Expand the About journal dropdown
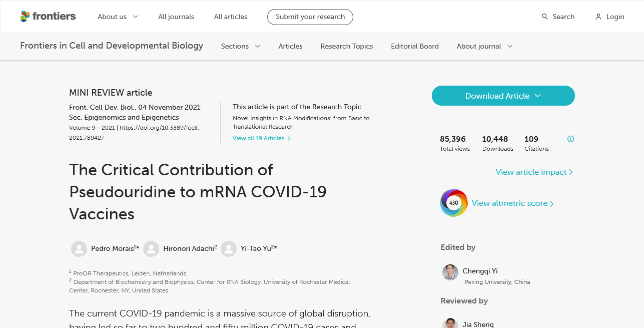 (x=484, y=46)
